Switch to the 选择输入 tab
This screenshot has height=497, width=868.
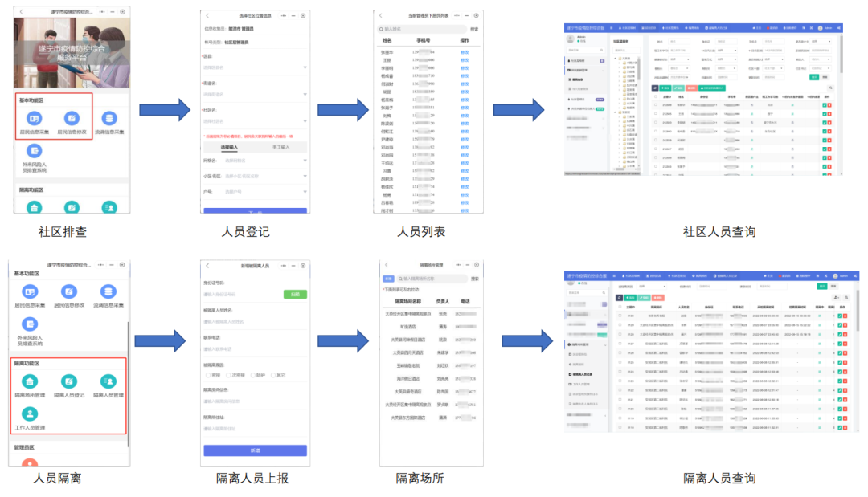pyautogui.click(x=228, y=147)
